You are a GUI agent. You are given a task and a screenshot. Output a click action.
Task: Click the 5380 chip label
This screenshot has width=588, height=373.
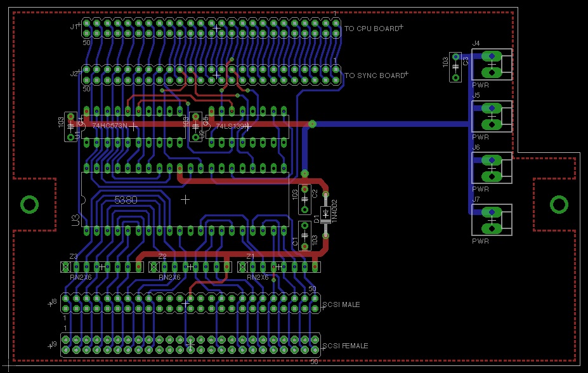tap(126, 199)
